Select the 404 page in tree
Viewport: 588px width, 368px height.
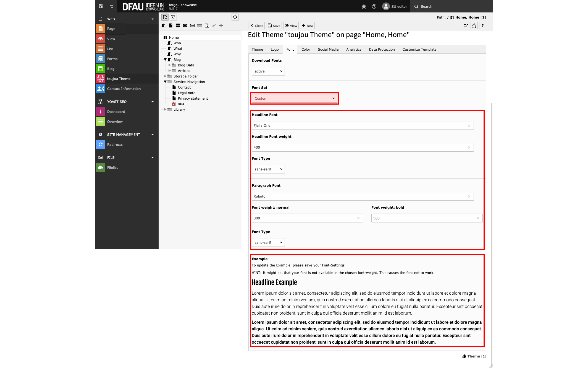181,104
